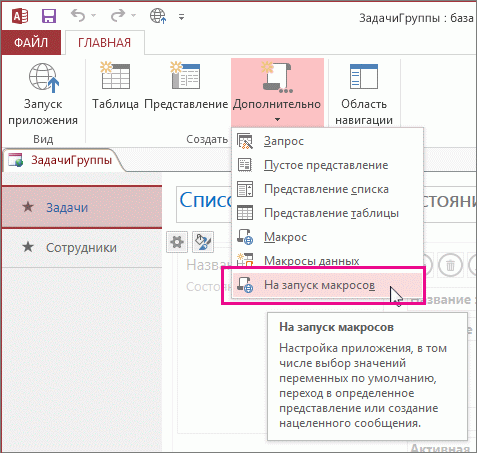477x453 pixels.
Task: Click the Представление таблицы grid icon
Action: pyautogui.click(x=245, y=213)
